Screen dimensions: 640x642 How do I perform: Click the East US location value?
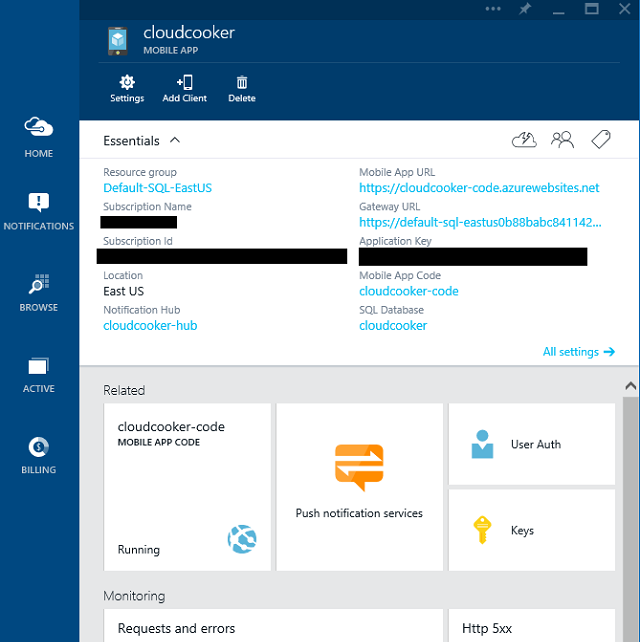click(124, 291)
